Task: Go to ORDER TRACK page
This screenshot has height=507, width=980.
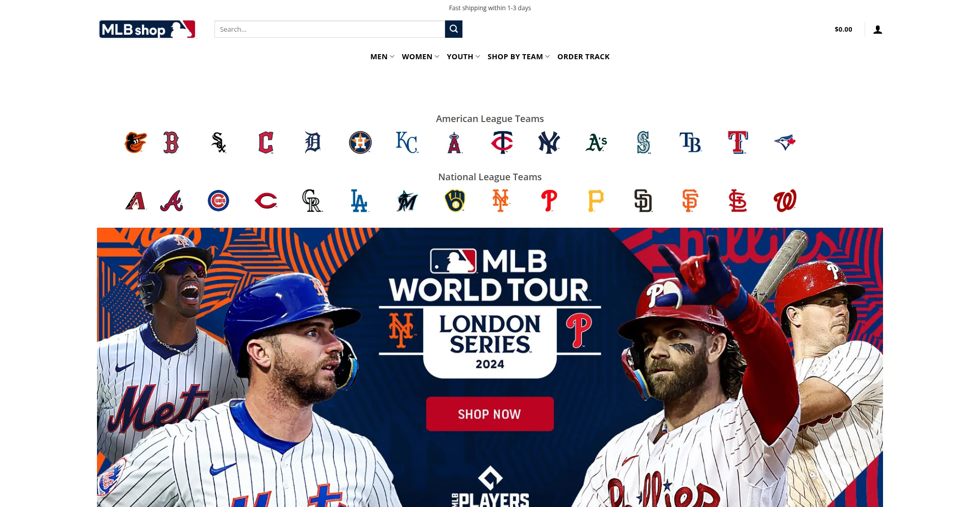Action: coord(583,57)
